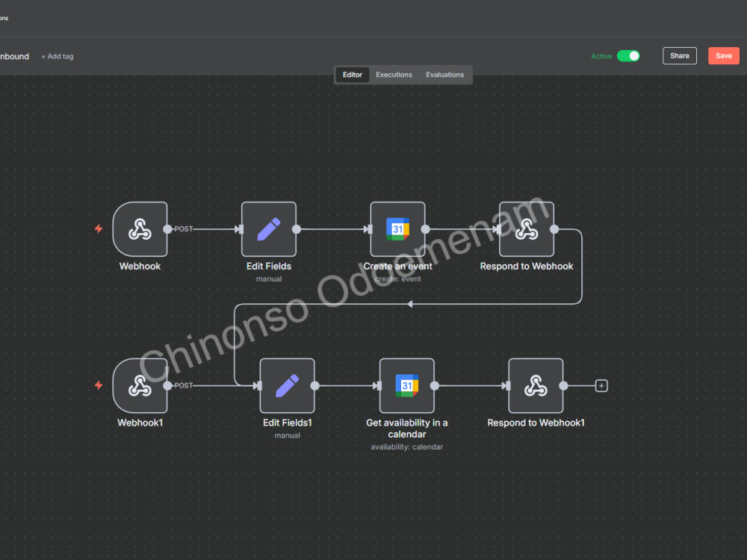Image resolution: width=747 pixels, height=560 pixels.
Task: Open the Edit Fields1 node
Action: (x=288, y=386)
